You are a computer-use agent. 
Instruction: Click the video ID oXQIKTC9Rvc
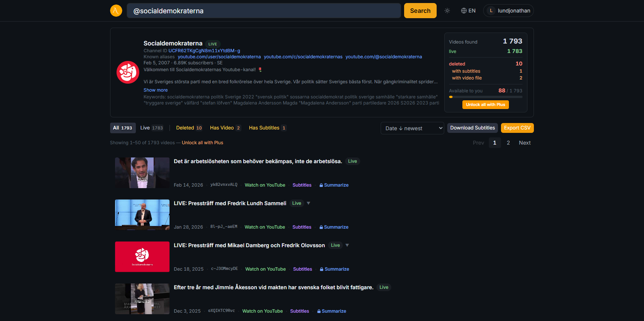[x=221, y=311]
